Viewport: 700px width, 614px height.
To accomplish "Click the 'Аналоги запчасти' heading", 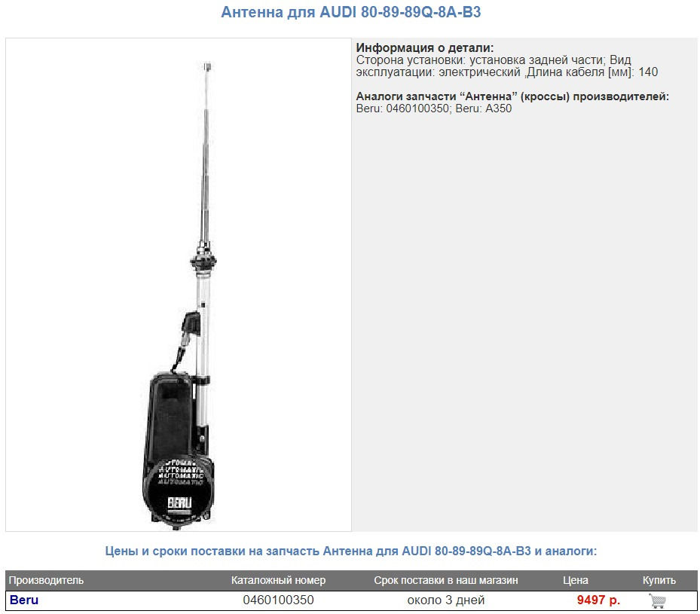I will coord(512,96).
